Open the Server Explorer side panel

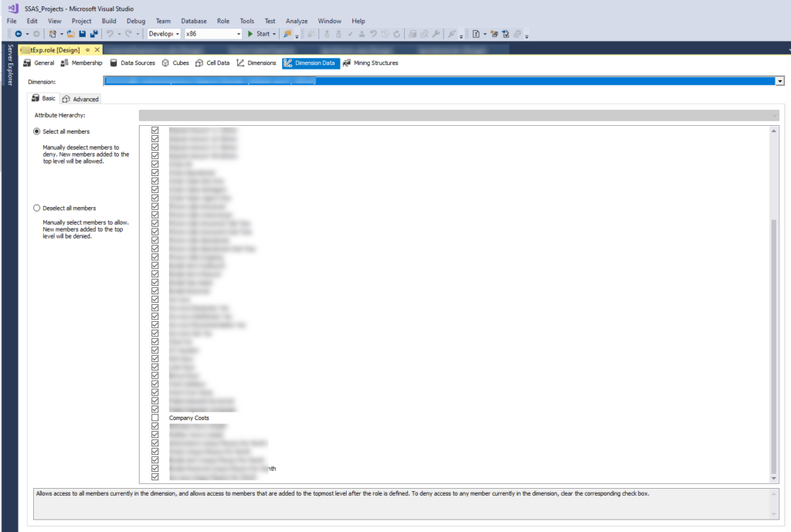tap(10, 65)
